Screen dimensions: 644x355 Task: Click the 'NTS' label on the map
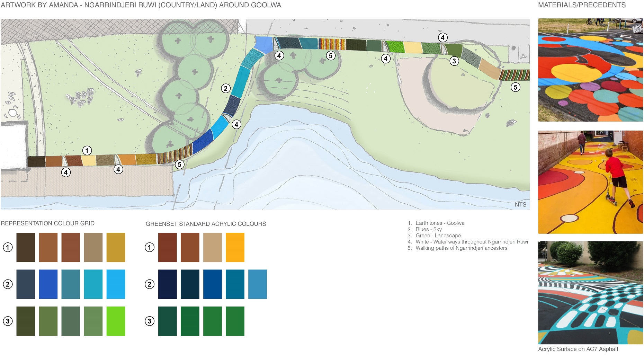pos(520,205)
